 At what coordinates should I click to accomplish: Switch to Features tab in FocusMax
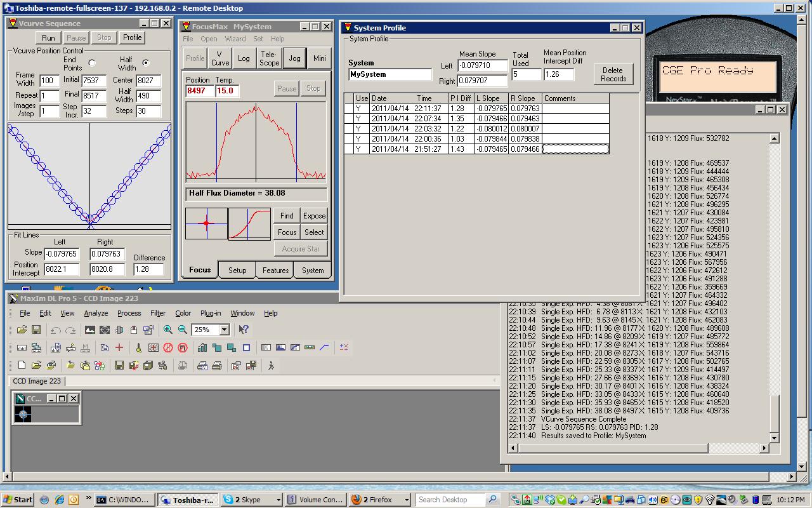coord(275,271)
